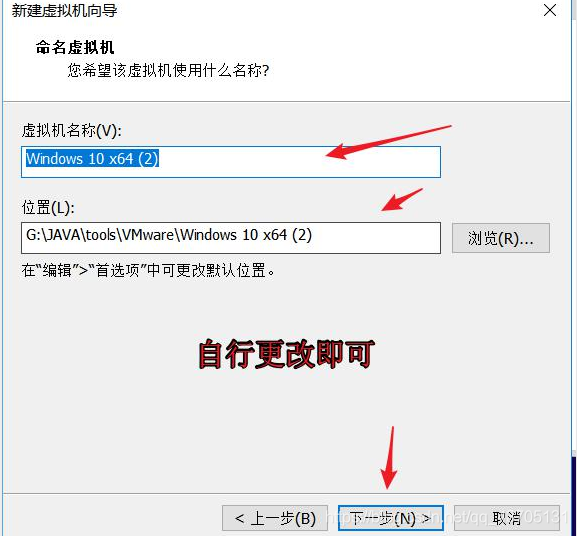
Task: Click the 位置 path input field
Action: 231,238
